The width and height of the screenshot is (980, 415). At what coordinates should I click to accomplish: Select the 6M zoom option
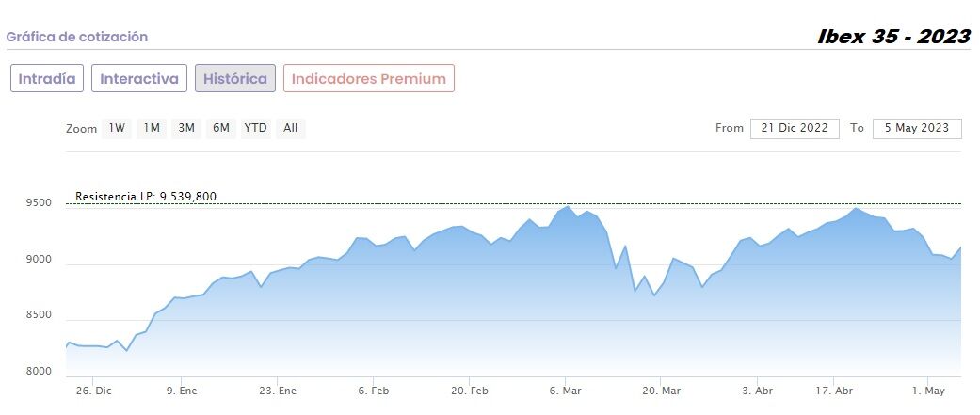221,128
